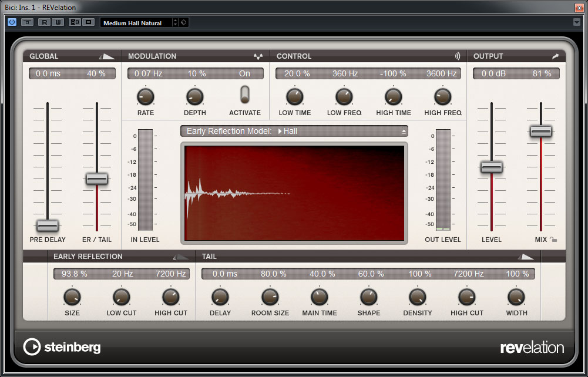Enable the Read automation R button

44,22
